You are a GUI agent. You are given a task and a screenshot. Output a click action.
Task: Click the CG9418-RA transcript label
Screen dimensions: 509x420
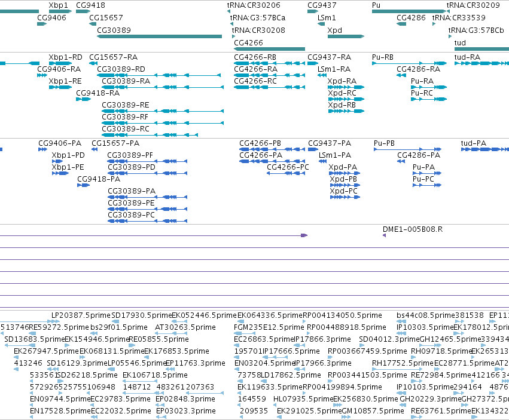pyautogui.click(x=98, y=93)
